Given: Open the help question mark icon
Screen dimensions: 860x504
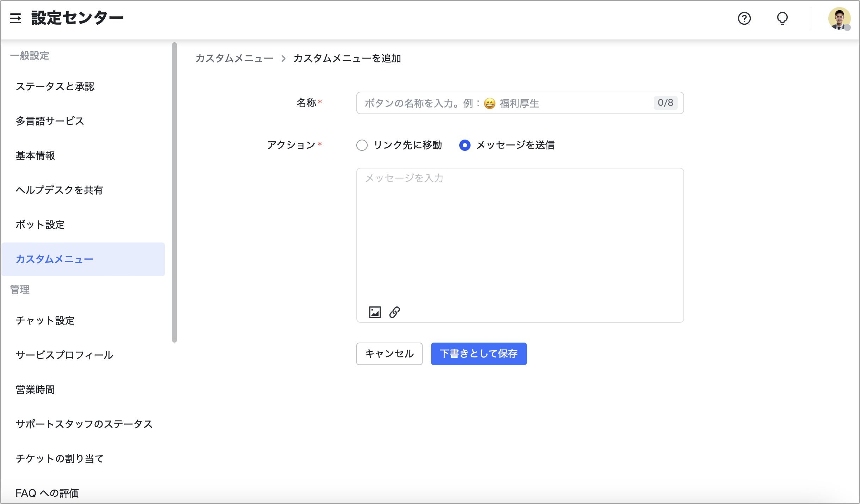Looking at the screenshot, I should point(744,18).
